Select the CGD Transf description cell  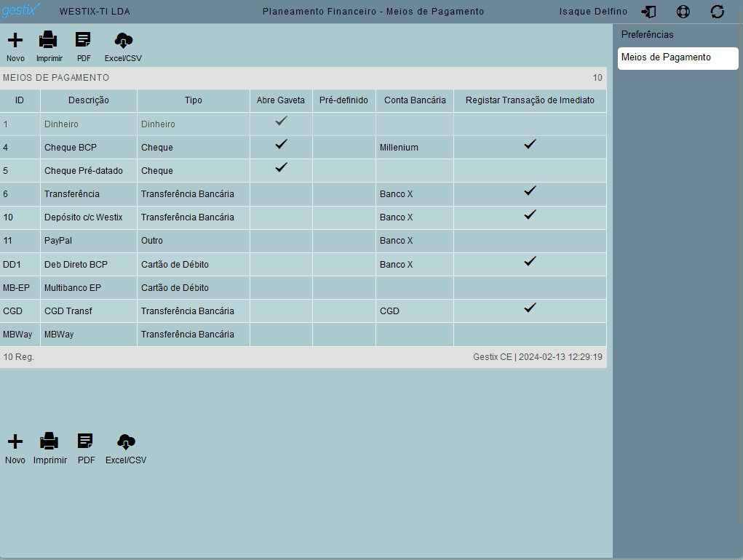point(89,311)
